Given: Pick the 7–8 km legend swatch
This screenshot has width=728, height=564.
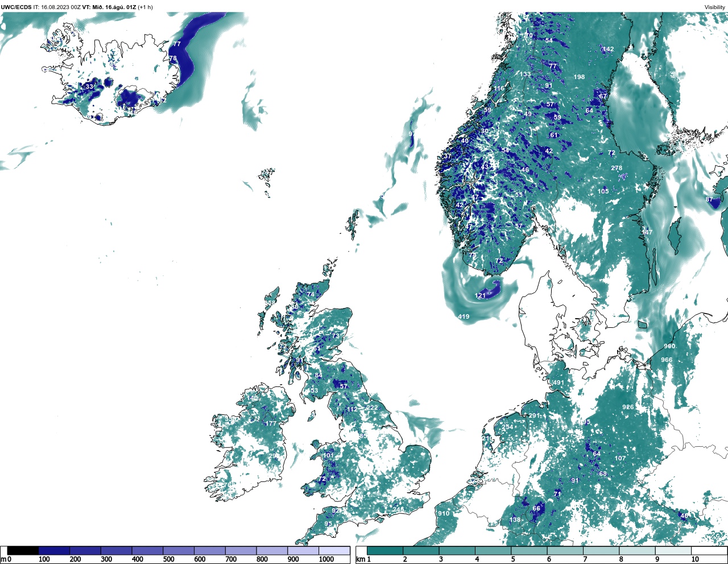Looking at the screenshot, I should coord(601,550).
